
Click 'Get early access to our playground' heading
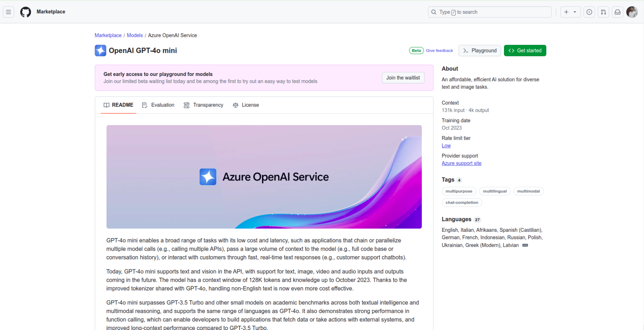[158, 74]
